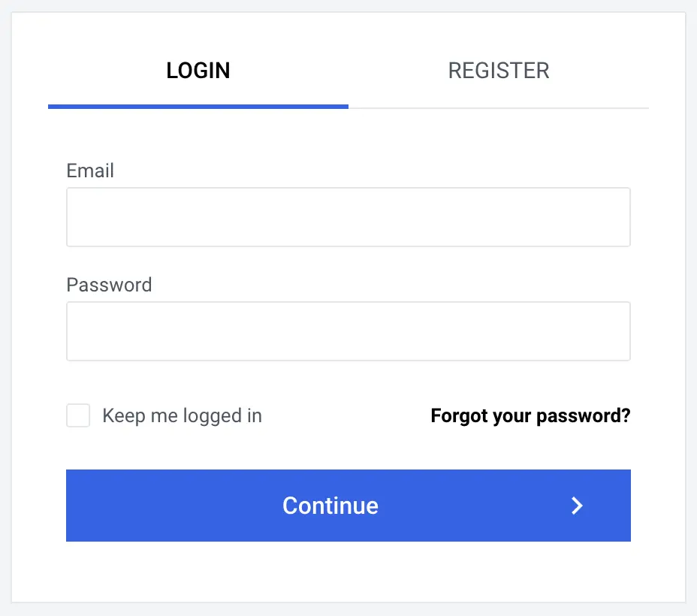The height and width of the screenshot is (616, 697).
Task: Click the Keep me logged in label
Action: point(182,415)
